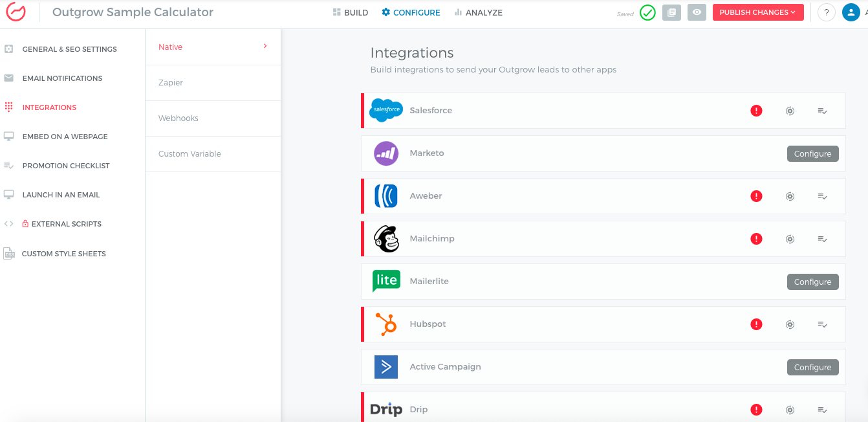Viewport: 868px width, 422px height.
Task: Click the gray document icon in header
Action: [x=671, y=12]
